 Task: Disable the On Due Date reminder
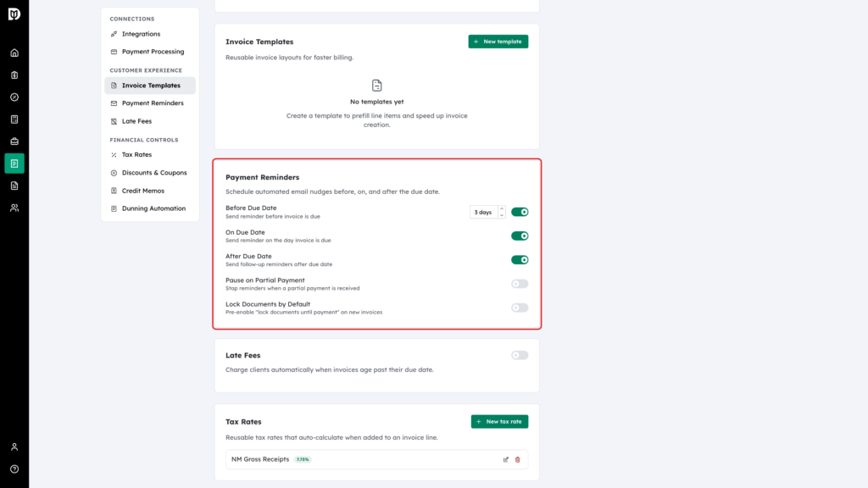[x=520, y=236]
